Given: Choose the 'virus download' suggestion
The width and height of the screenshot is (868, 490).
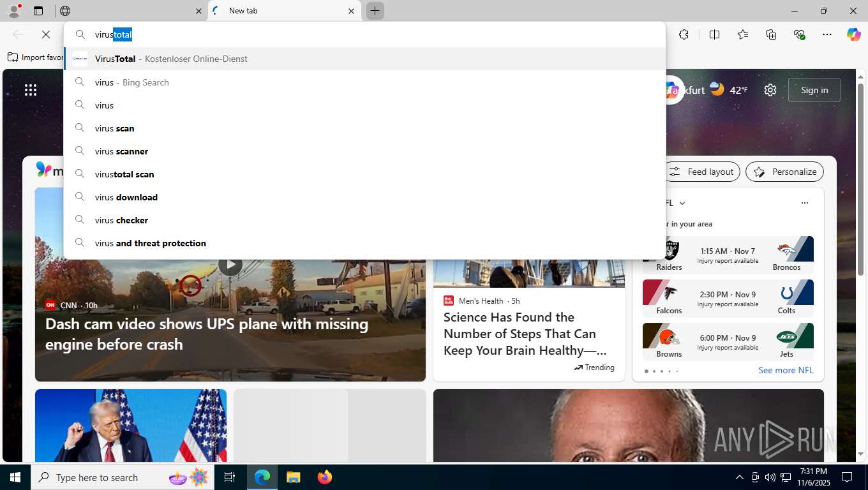Looking at the screenshot, I should coord(364,197).
